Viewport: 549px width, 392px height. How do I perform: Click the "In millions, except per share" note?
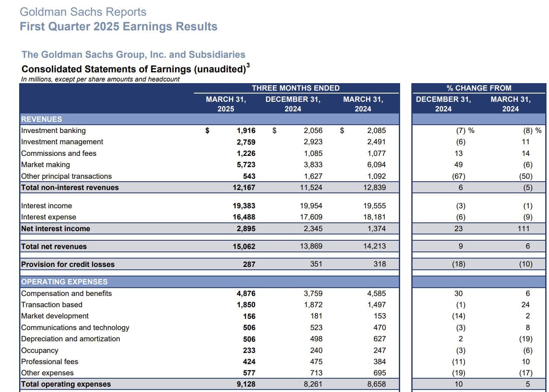(x=101, y=79)
